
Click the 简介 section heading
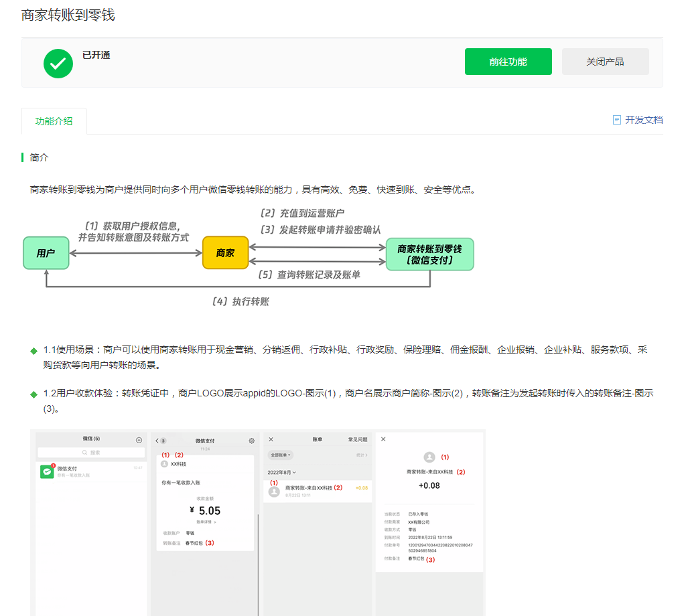pyautogui.click(x=39, y=157)
